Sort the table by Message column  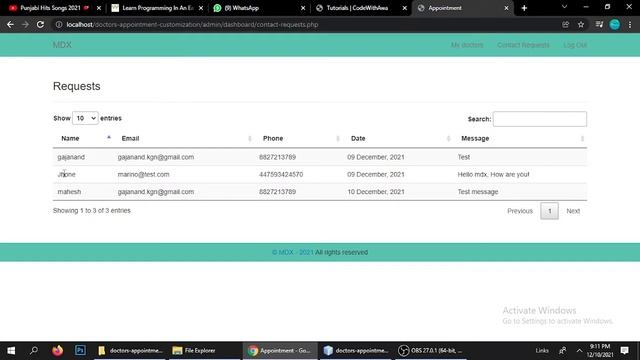(x=520, y=138)
